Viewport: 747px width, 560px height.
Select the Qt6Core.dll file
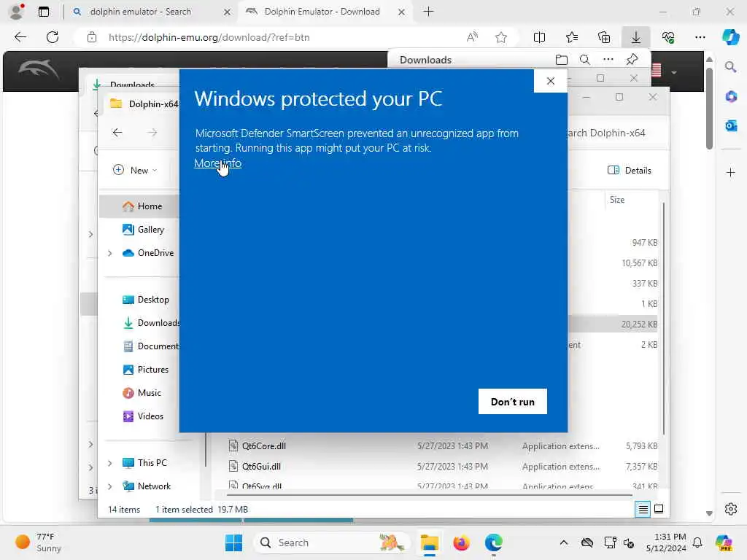[263, 446]
